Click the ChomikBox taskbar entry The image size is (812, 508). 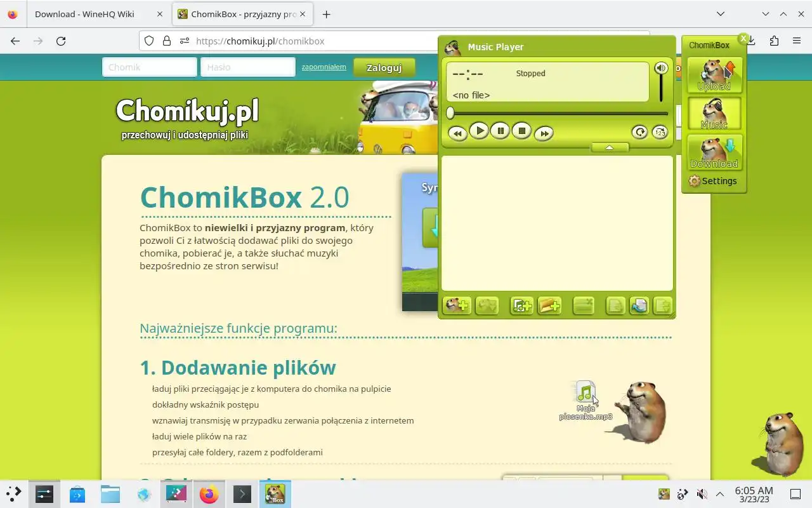click(275, 493)
